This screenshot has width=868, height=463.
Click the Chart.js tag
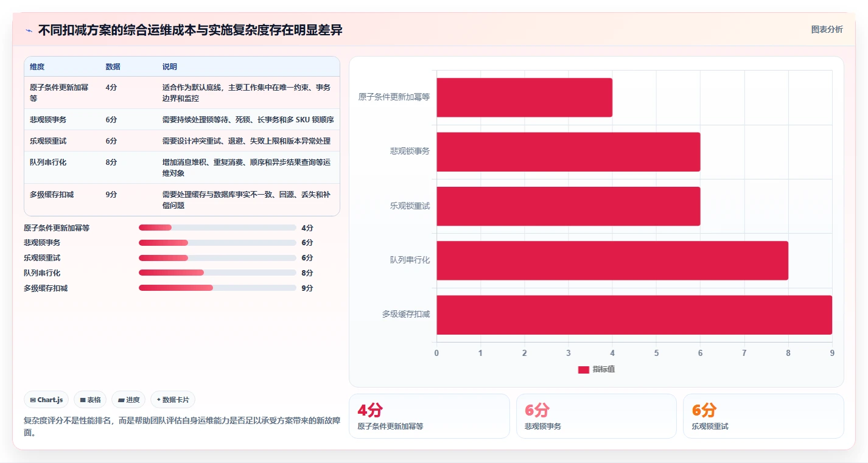tap(46, 400)
